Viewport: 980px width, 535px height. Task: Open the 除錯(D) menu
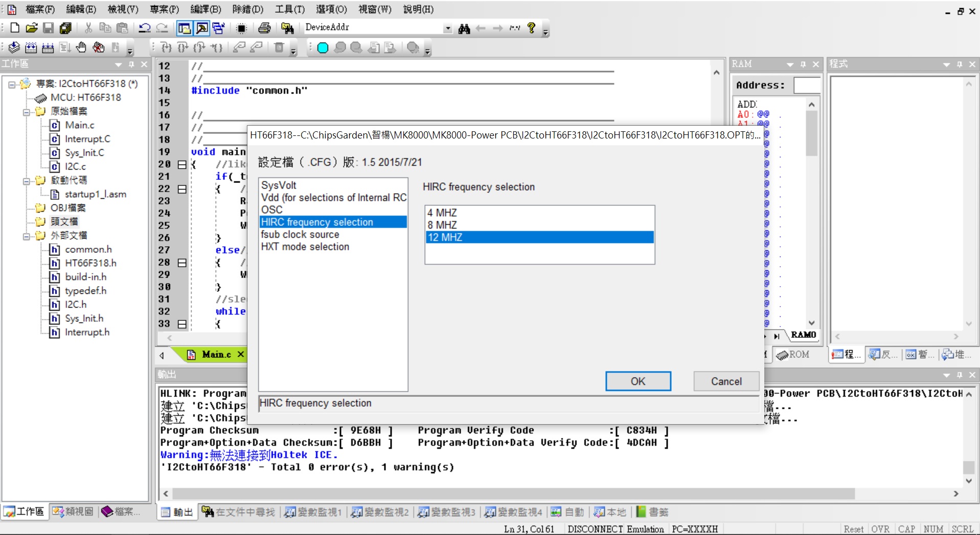247,9
